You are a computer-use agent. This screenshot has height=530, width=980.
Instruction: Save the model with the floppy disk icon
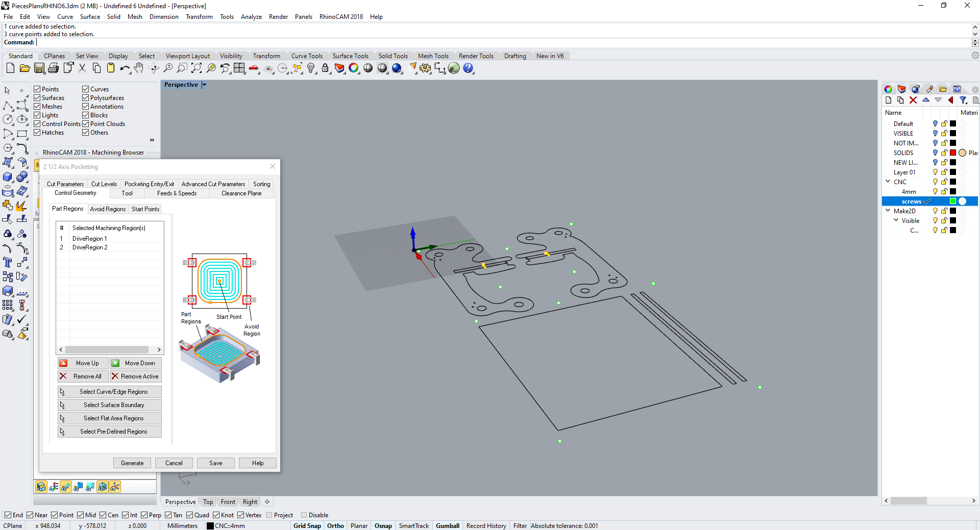[x=39, y=68]
